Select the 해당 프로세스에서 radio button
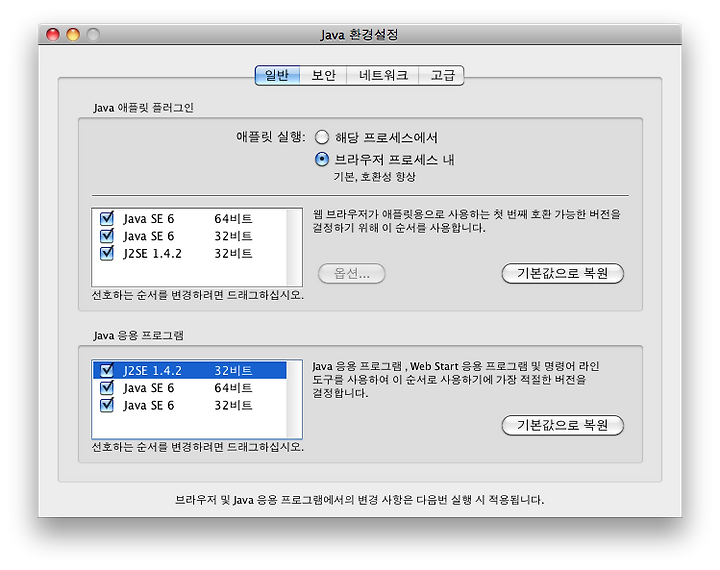This screenshot has height=570, width=720. coord(322,137)
